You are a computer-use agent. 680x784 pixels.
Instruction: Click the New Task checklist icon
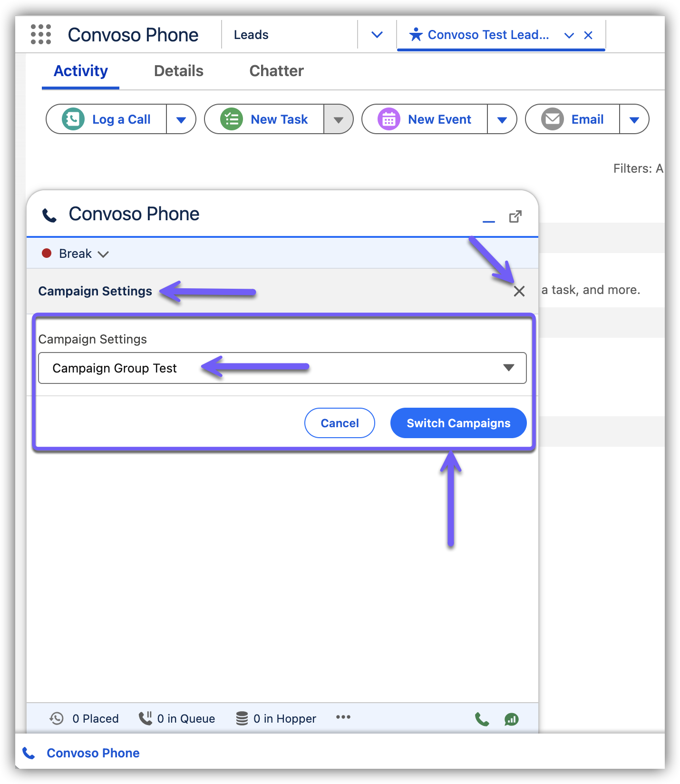tap(232, 119)
